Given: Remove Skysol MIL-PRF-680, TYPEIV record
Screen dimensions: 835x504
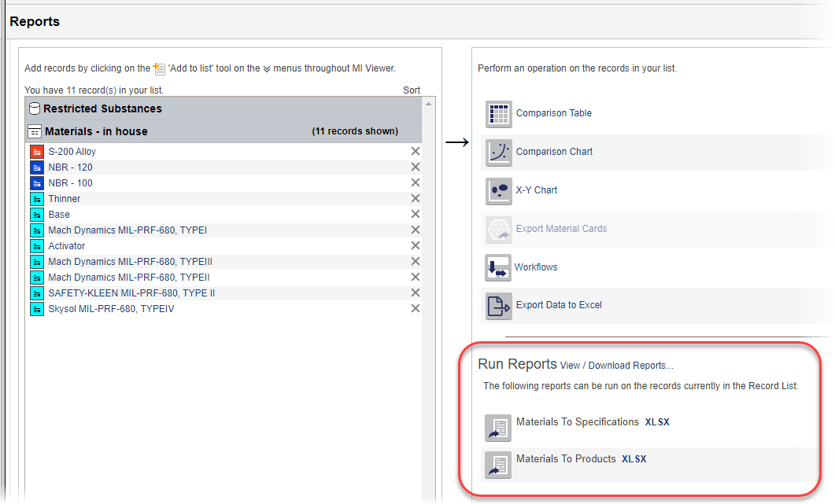Looking at the screenshot, I should (416, 308).
